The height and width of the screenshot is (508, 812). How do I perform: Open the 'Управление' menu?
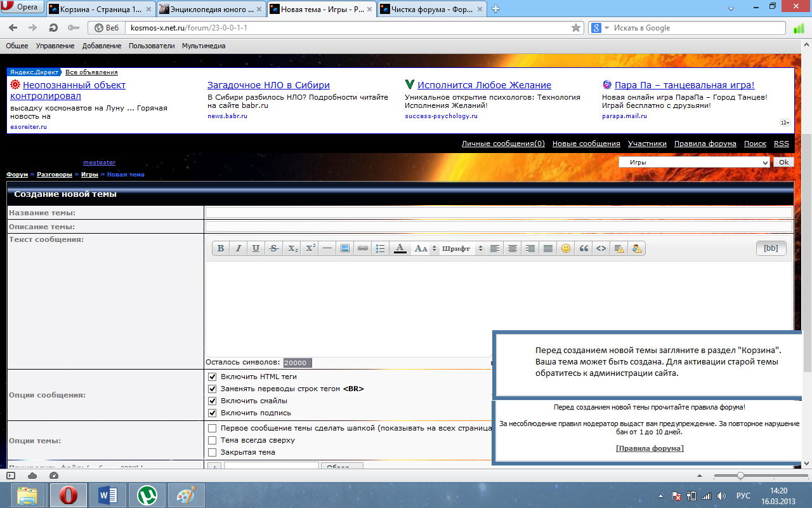pos(55,46)
